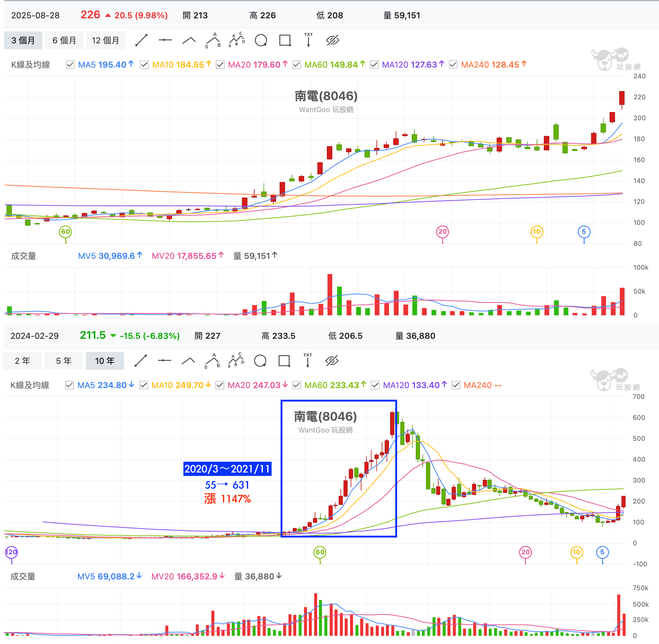The width and height of the screenshot is (659, 644).
Task: Pick the angle line tool in bottom chart
Action: click(x=188, y=360)
